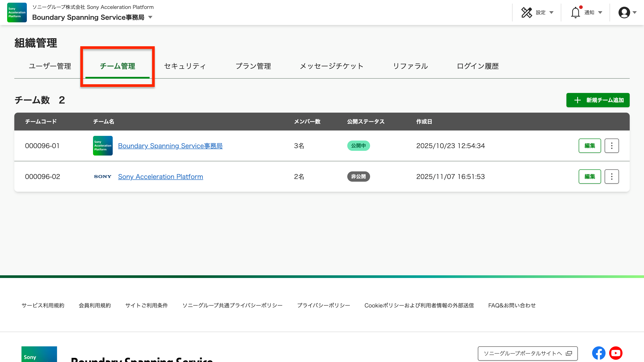The width and height of the screenshot is (644, 362).
Task: Expand the 設定 dropdown arrow
Action: (551, 13)
